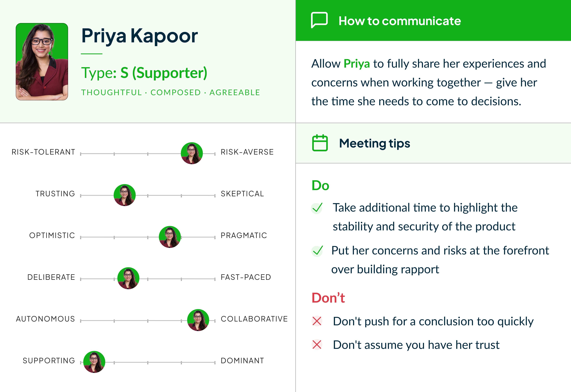Click the red X beside trust tip
This screenshot has width=571, height=392.
[x=317, y=345]
